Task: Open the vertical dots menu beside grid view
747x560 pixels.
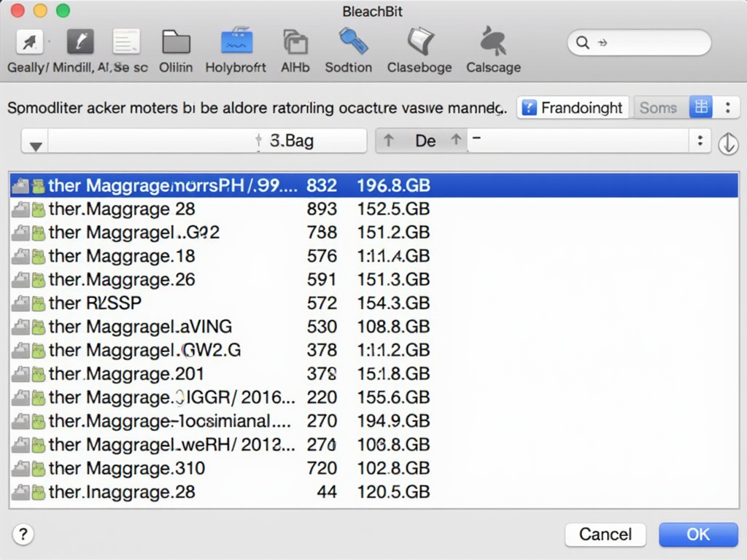Action: tap(727, 107)
